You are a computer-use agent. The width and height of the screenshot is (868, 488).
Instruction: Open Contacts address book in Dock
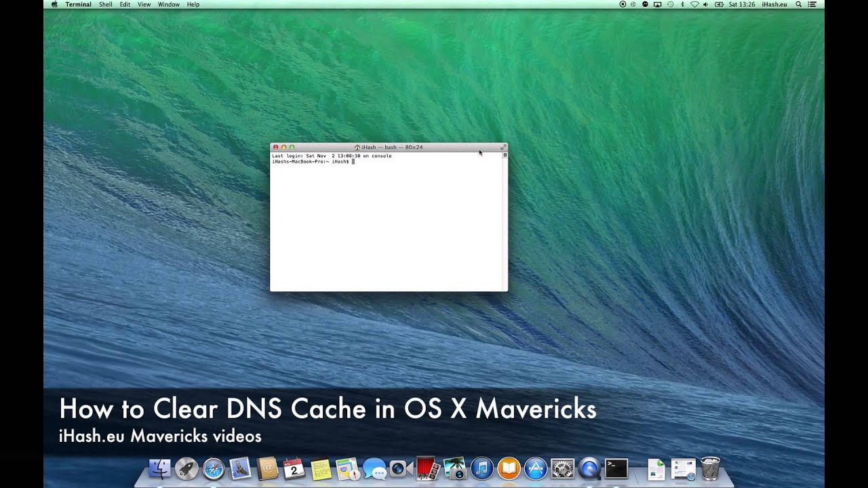[267, 468]
